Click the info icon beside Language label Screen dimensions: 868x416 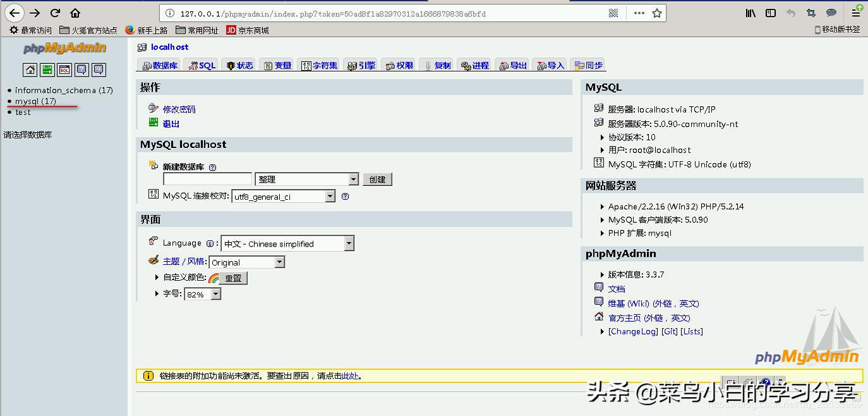pyautogui.click(x=210, y=243)
